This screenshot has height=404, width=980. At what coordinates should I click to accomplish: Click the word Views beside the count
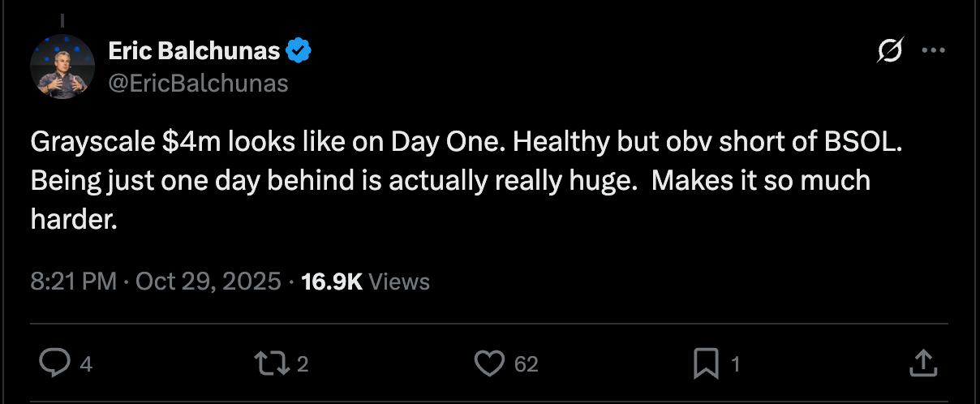399,282
